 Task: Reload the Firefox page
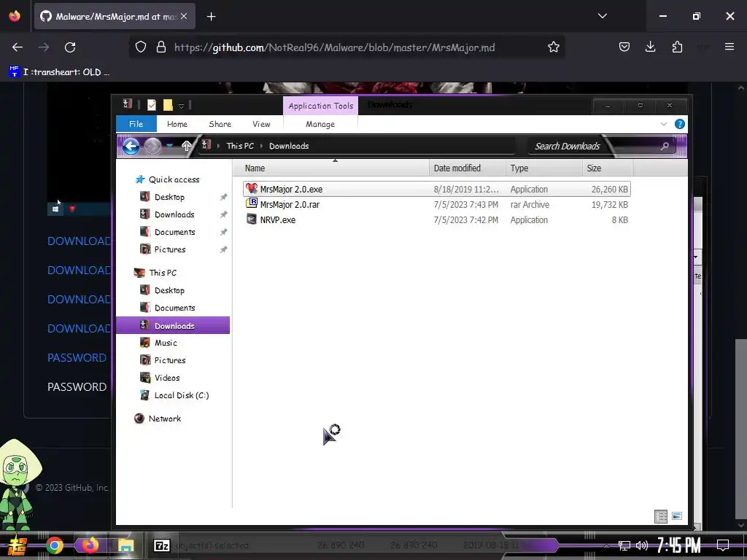pos(70,47)
